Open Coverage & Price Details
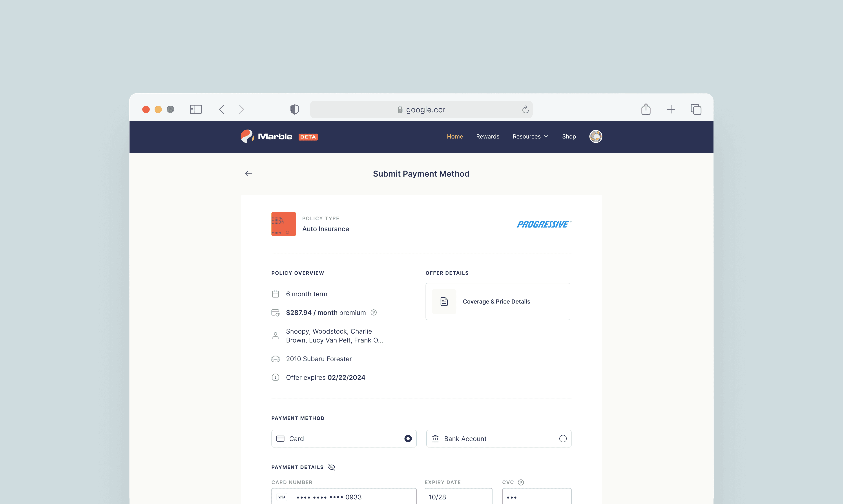The width and height of the screenshot is (843, 504). click(498, 302)
